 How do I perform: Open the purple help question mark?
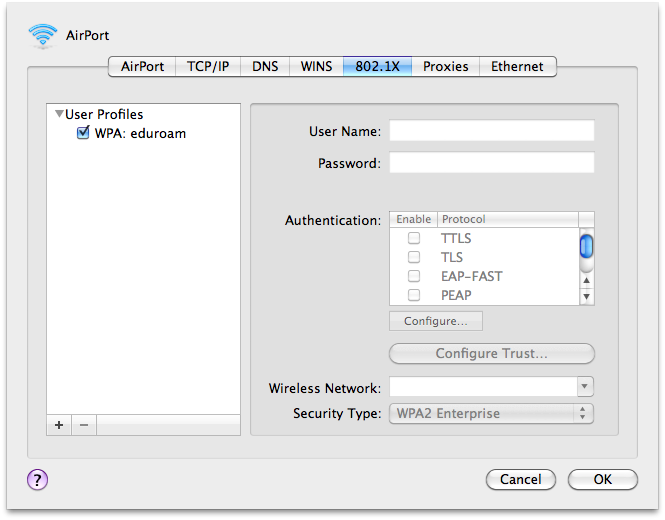coord(37,480)
